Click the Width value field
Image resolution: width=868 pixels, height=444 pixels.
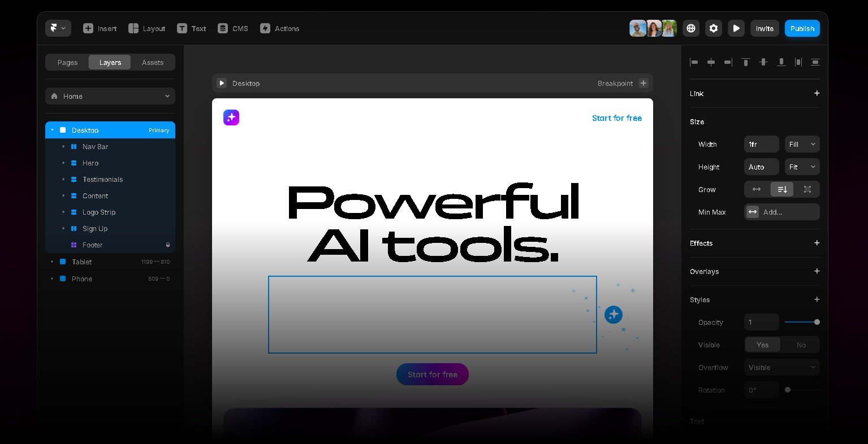(762, 144)
